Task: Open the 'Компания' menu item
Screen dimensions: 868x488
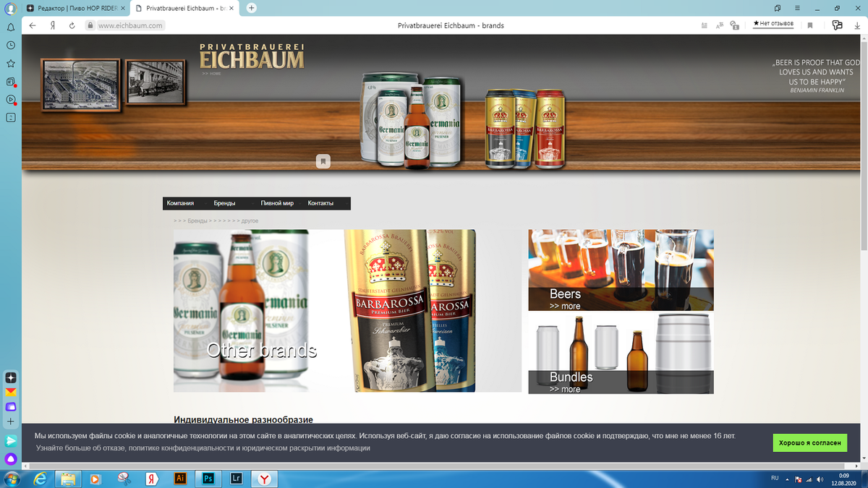Action: [x=180, y=203]
